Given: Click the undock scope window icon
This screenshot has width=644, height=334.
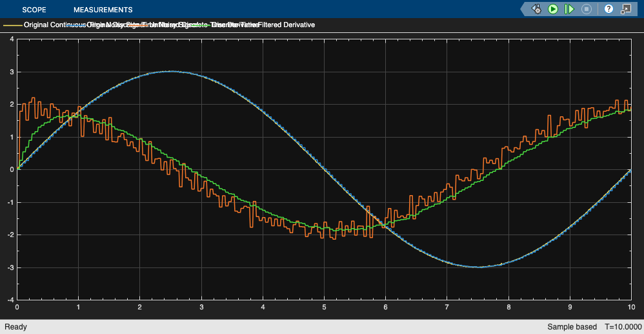Looking at the screenshot, I should 625,9.
